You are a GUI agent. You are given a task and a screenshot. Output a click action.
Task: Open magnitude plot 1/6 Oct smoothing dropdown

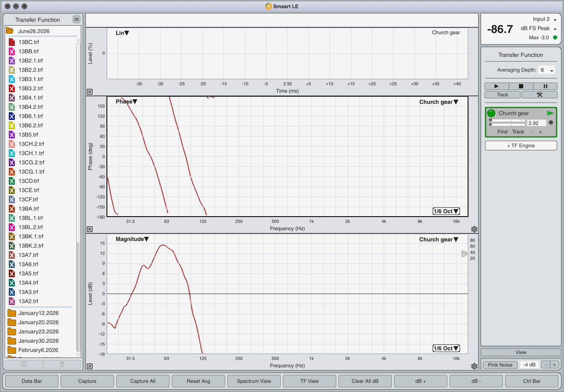446,348
